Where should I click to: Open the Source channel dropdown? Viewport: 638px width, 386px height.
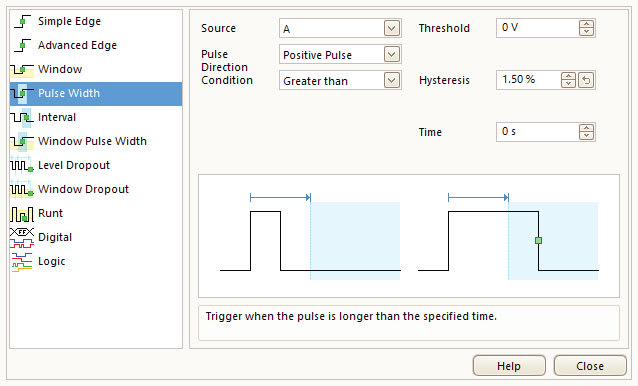[x=391, y=28]
